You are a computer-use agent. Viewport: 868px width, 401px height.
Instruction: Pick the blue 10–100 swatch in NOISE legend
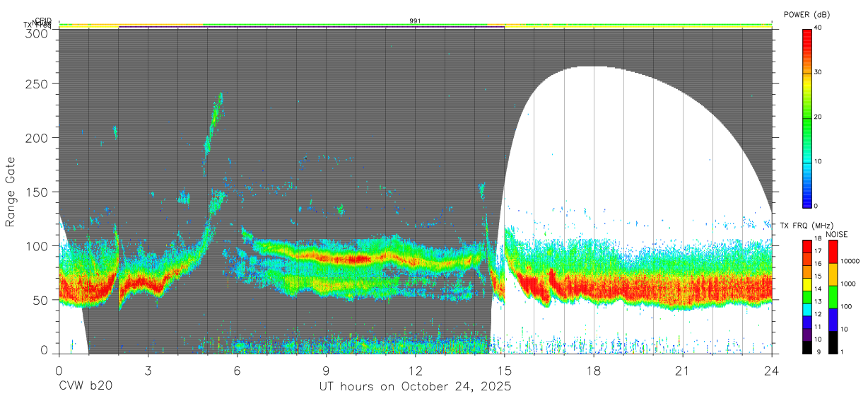833,319
